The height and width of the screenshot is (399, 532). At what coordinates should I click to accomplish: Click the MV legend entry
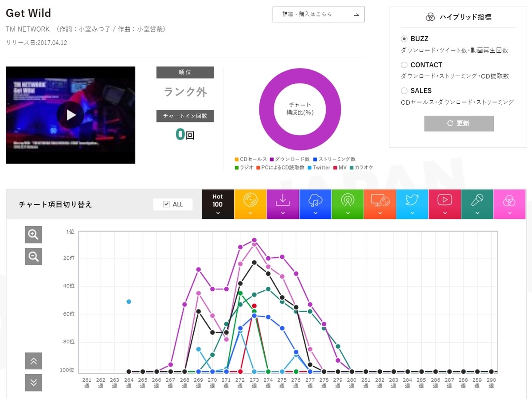(340, 168)
